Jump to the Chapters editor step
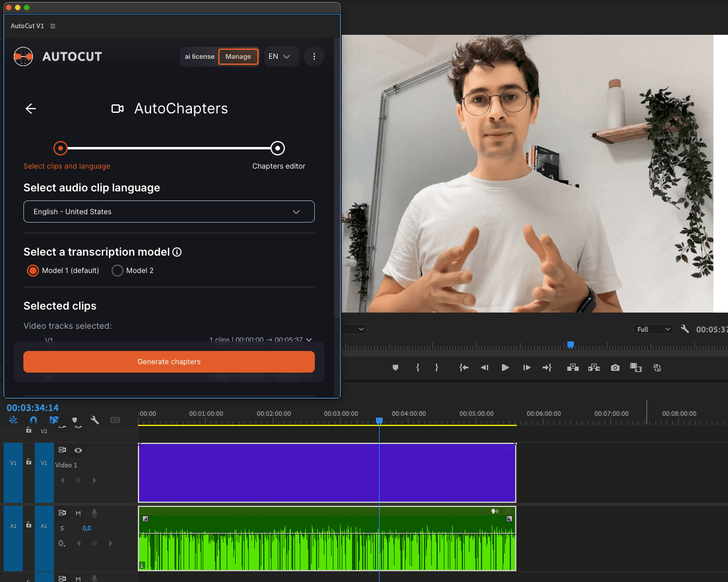Viewport: 728px width, 582px height. 277,148
